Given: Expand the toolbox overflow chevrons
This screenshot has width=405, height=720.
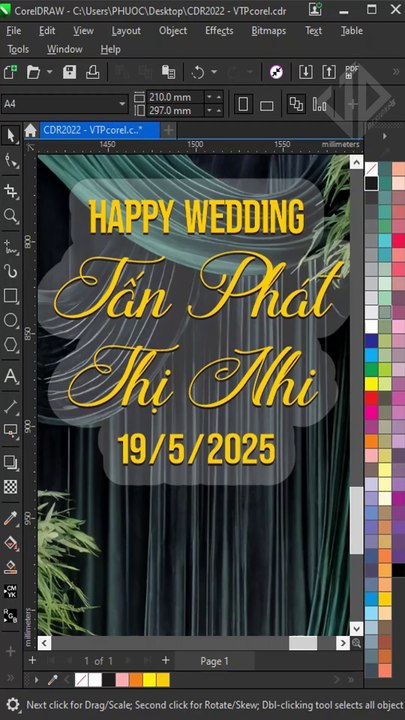Looking at the screenshot, I should point(10,678).
